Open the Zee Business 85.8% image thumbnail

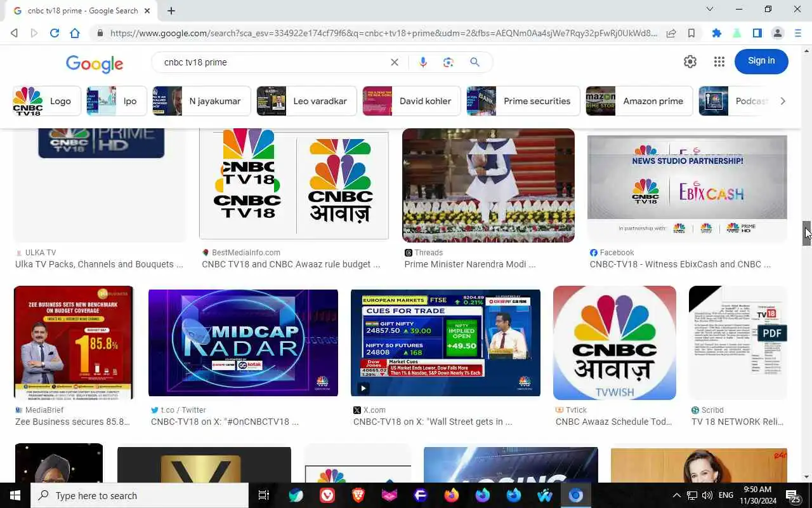[x=74, y=343]
